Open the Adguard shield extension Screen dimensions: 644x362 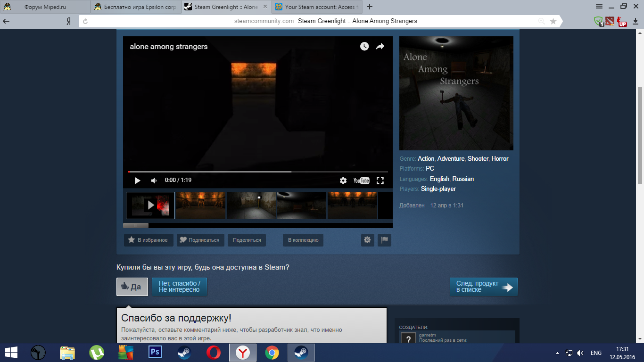click(x=599, y=21)
